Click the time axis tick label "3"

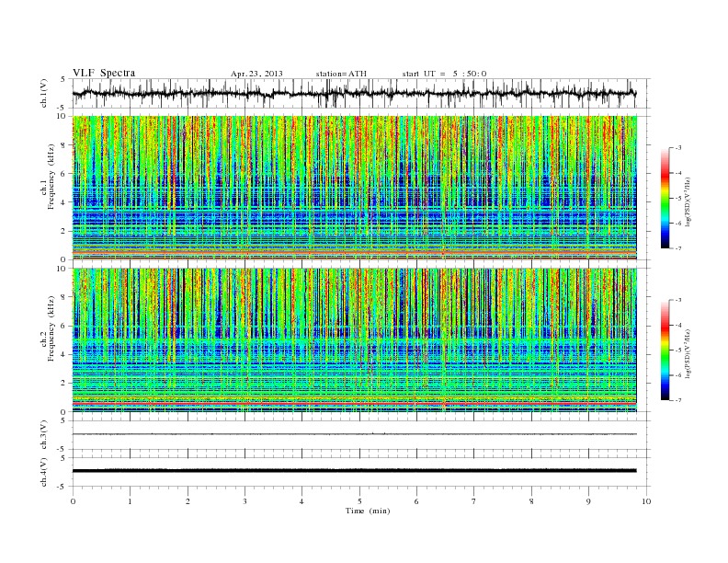(245, 501)
